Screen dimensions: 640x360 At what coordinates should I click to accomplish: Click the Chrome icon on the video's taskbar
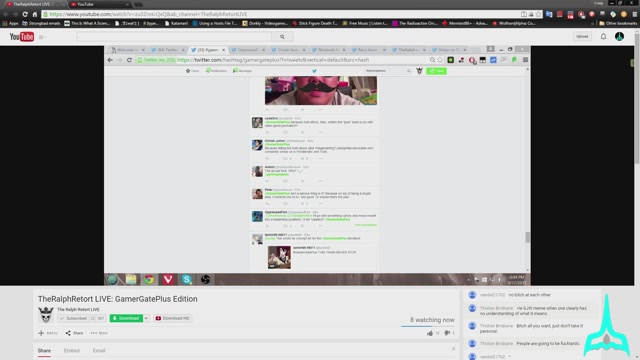click(149, 279)
